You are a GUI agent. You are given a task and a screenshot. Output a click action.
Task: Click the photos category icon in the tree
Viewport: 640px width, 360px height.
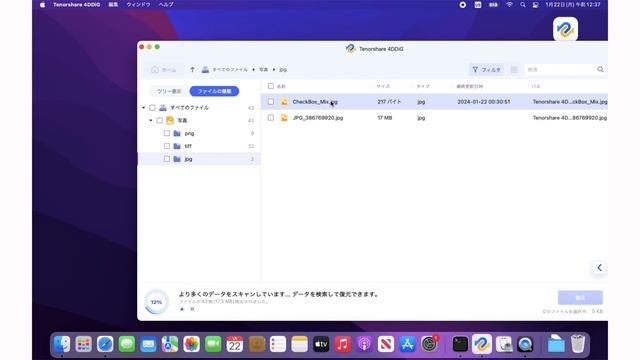point(170,120)
